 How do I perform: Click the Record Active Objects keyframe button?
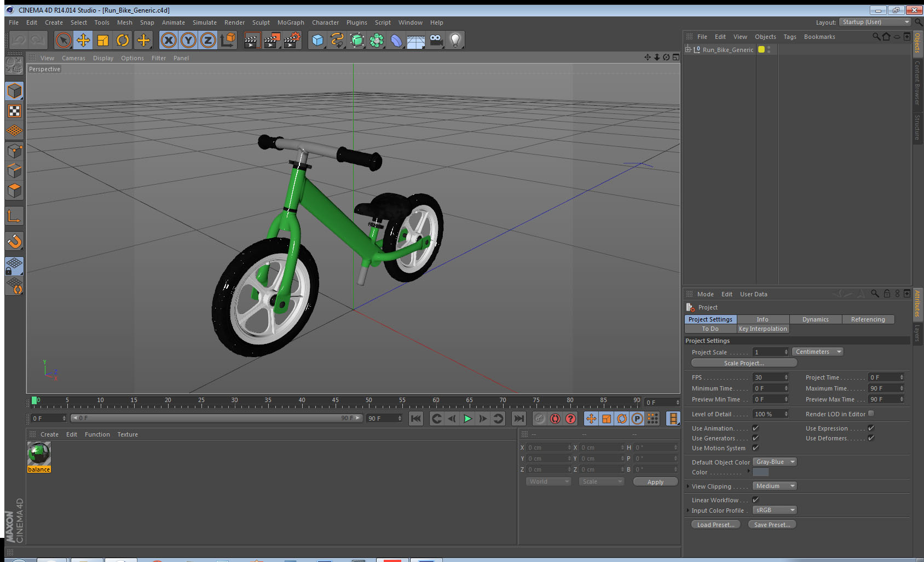(x=540, y=418)
